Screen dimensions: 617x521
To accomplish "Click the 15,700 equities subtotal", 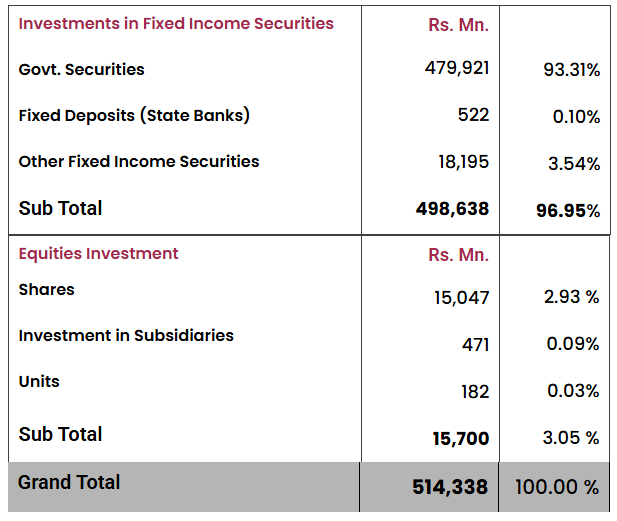I will (x=461, y=439).
